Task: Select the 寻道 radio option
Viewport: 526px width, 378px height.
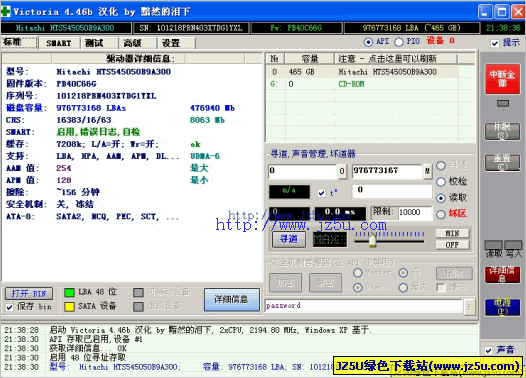Action: click(441, 165)
